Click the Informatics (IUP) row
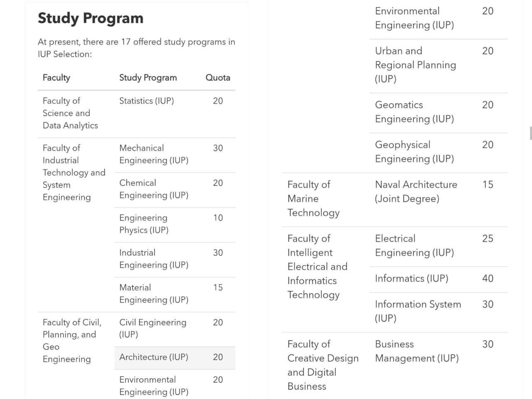This screenshot has width=532, height=399. [411, 279]
